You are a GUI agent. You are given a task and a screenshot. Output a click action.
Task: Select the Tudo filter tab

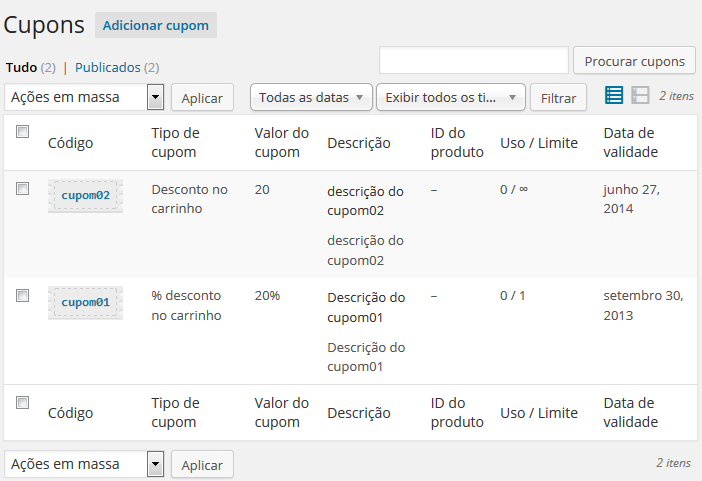(21, 67)
